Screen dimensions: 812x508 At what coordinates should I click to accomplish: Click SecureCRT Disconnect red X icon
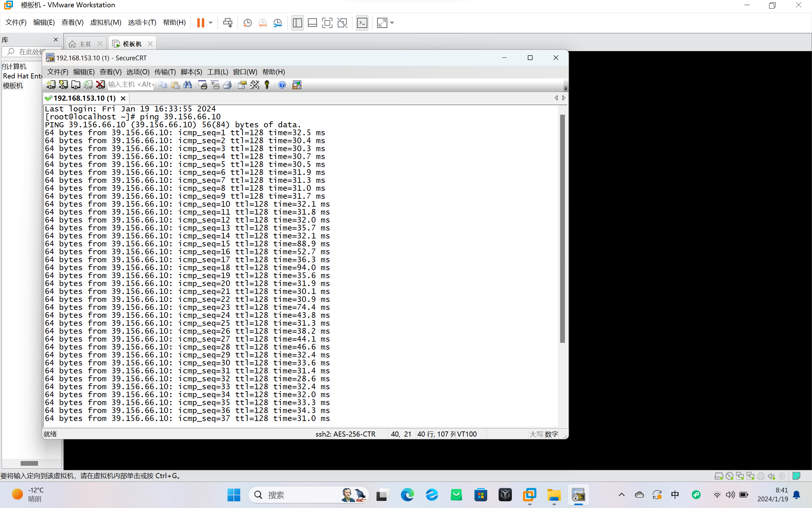click(x=100, y=85)
